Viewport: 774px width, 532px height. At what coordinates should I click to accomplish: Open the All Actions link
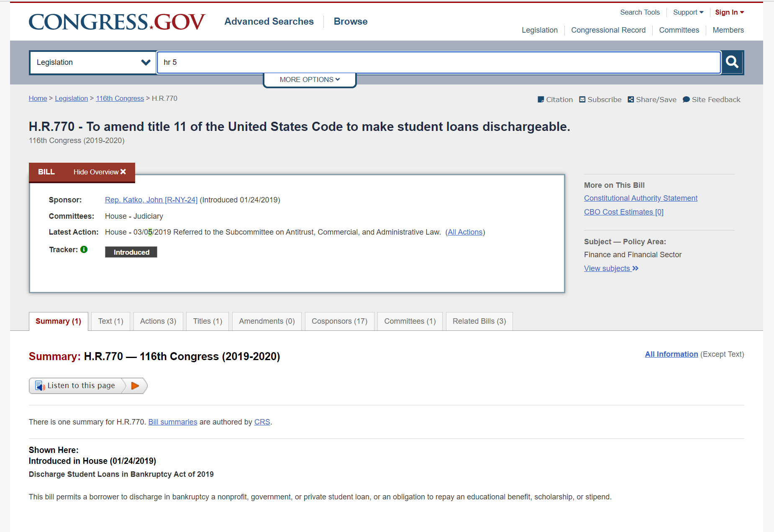(465, 232)
